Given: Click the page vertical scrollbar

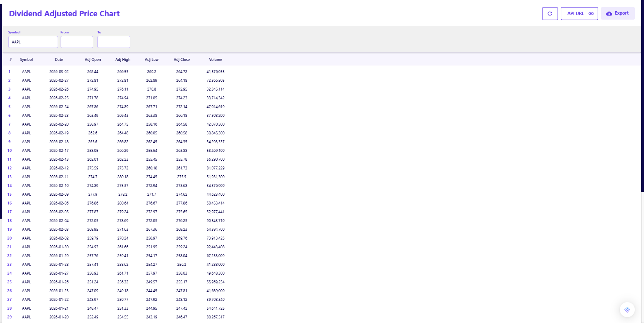Looking at the screenshot, I should 642,96.
